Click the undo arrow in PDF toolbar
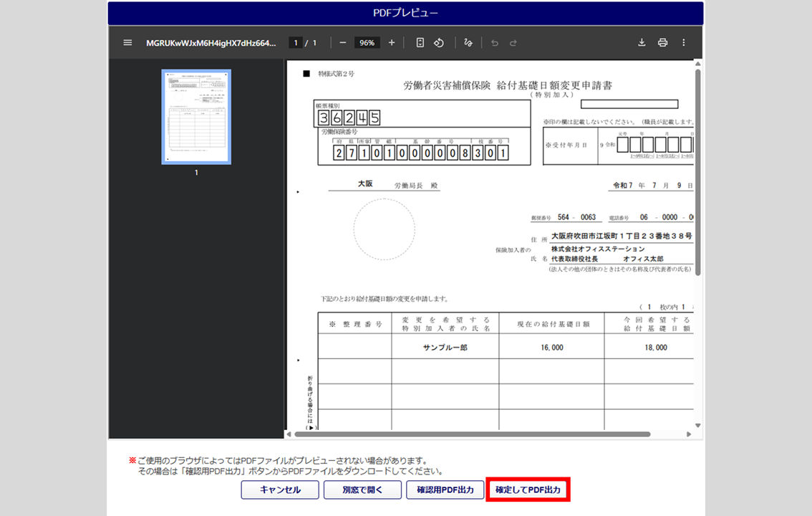 494,43
